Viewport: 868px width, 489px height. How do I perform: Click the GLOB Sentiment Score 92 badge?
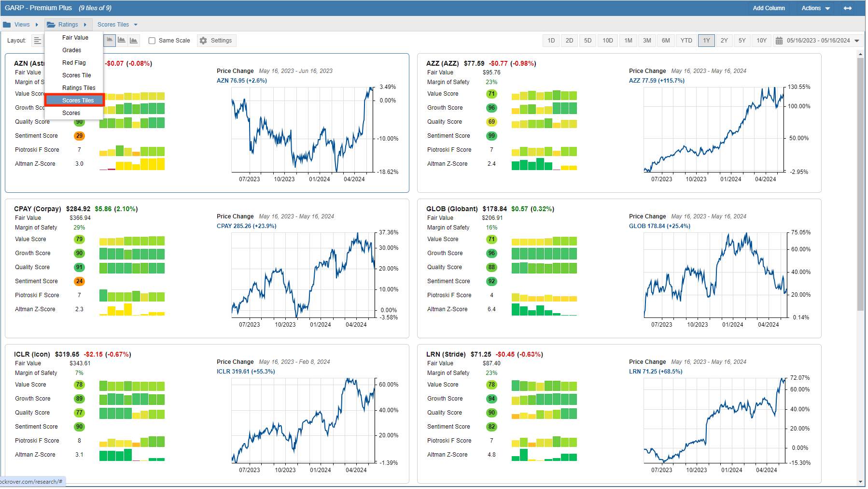point(491,281)
